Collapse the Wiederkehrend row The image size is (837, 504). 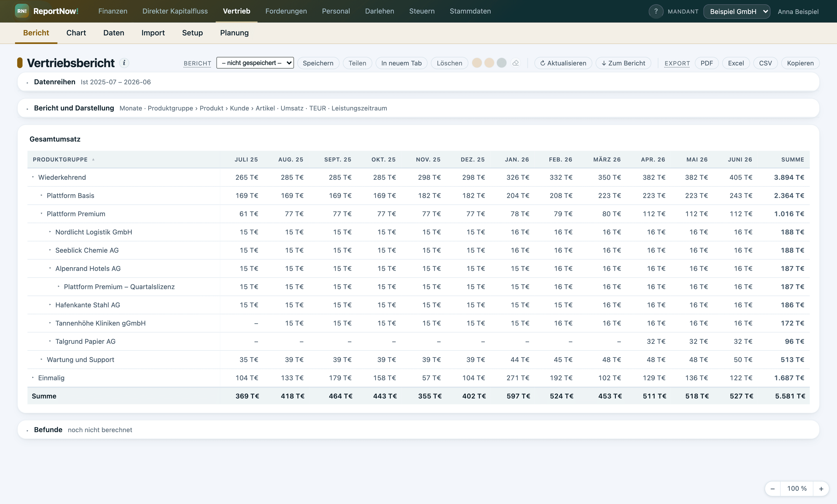point(33,177)
